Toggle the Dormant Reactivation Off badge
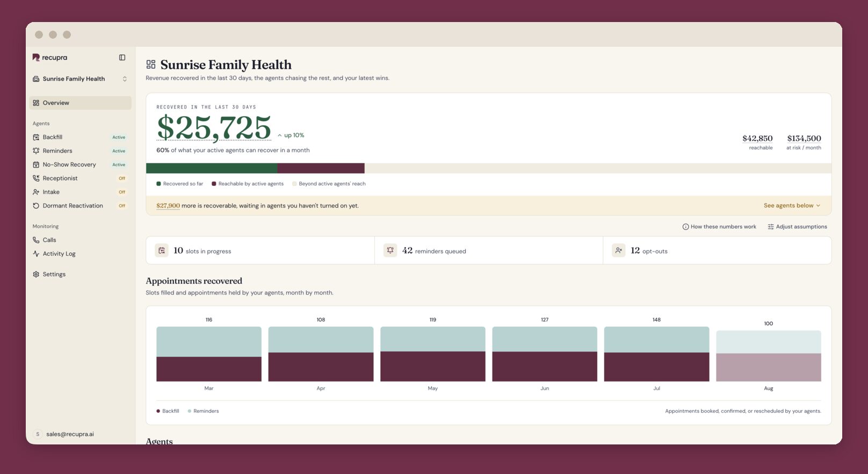 coord(122,206)
